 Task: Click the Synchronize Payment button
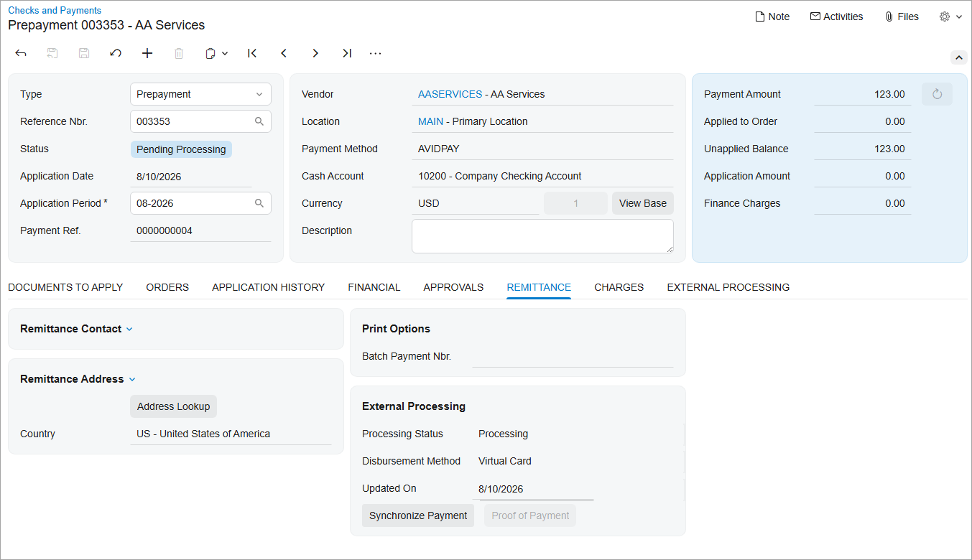tap(418, 515)
